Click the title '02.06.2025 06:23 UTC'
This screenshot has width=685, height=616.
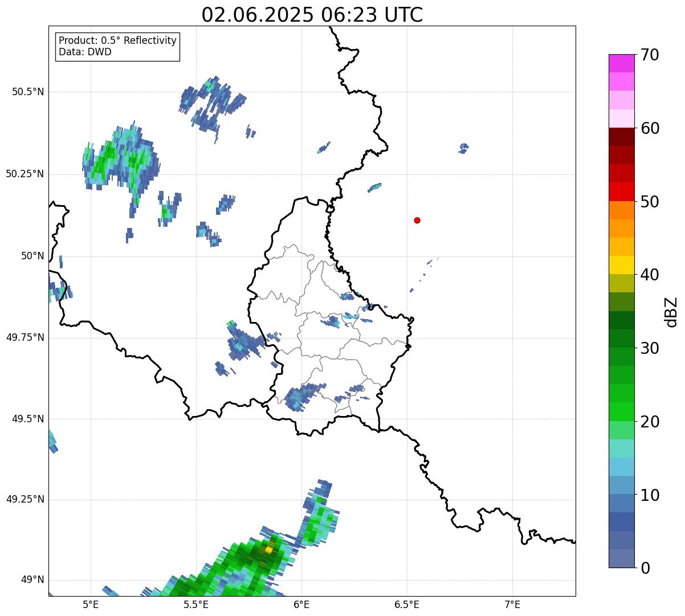pyautogui.click(x=312, y=15)
